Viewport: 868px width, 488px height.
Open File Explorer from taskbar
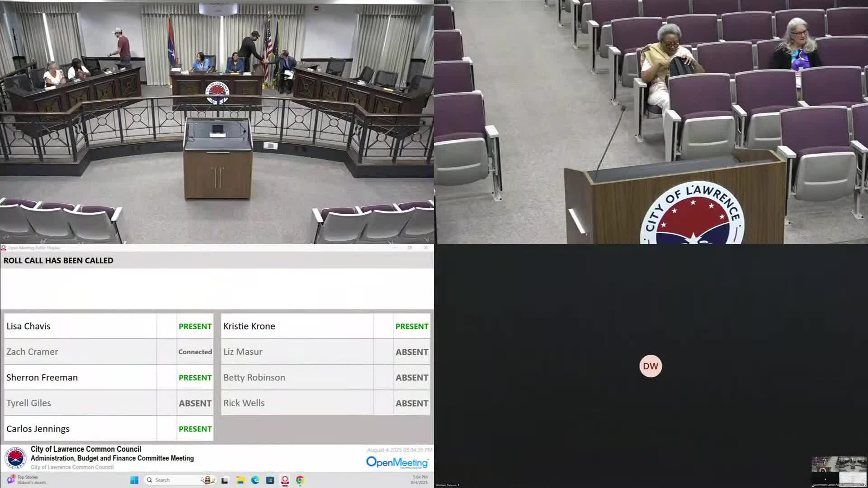[x=240, y=480]
